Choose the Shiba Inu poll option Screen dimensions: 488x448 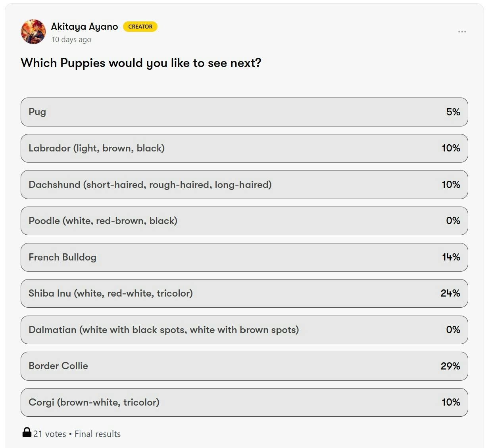point(244,293)
